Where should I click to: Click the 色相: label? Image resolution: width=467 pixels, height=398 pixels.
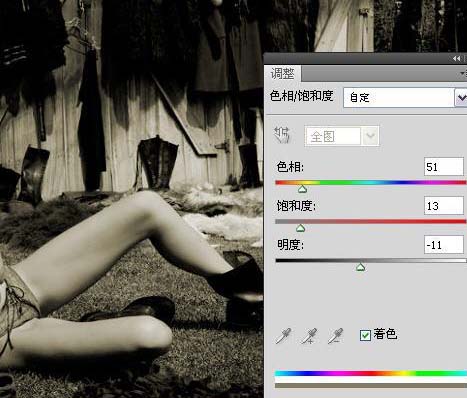(290, 167)
